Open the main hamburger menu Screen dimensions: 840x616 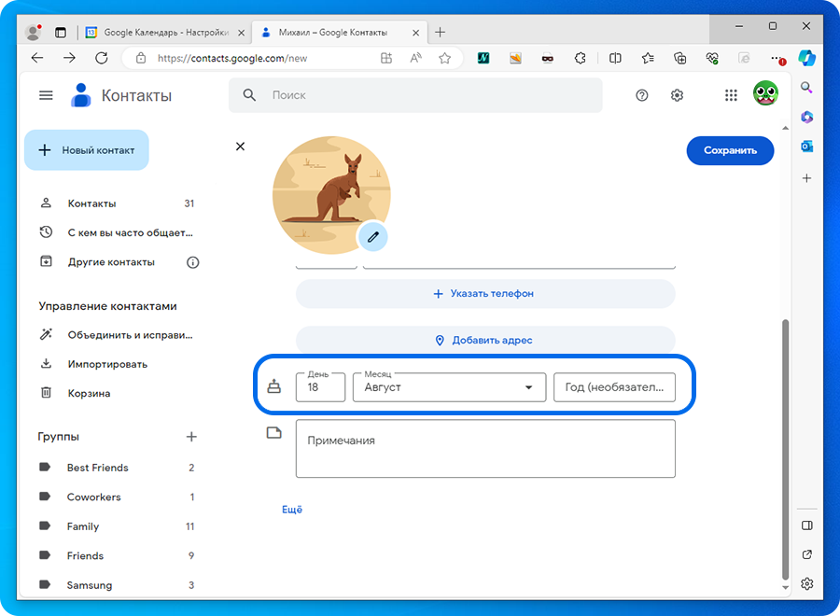46,95
